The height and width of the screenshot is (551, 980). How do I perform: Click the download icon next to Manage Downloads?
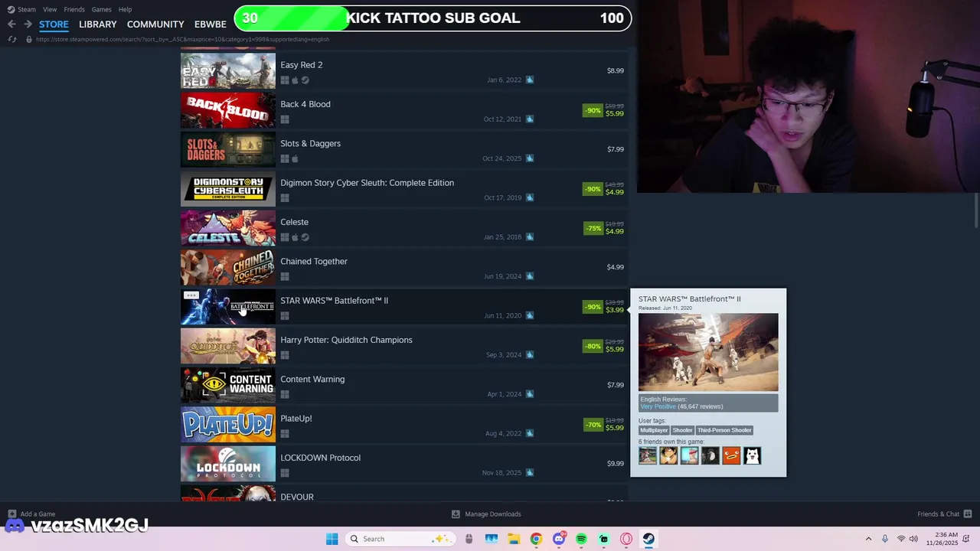pyautogui.click(x=456, y=514)
